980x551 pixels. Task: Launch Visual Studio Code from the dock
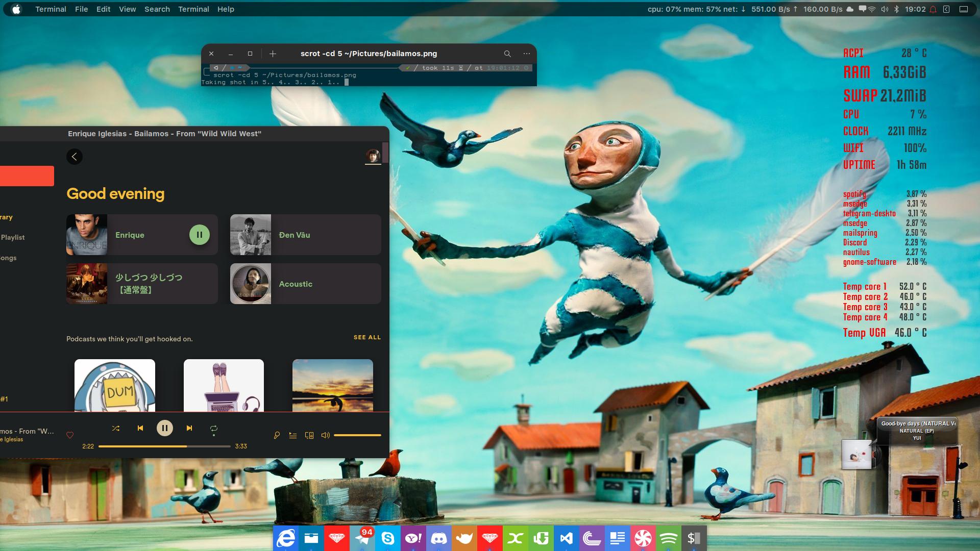pyautogui.click(x=567, y=538)
